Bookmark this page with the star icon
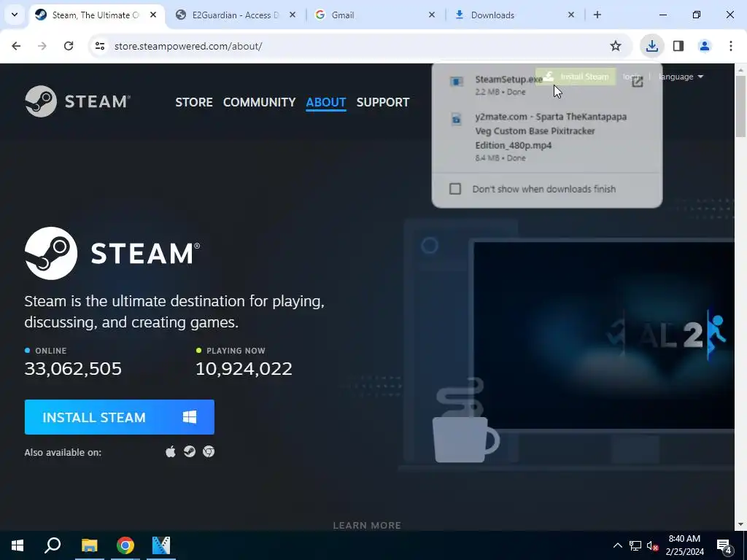 point(616,46)
